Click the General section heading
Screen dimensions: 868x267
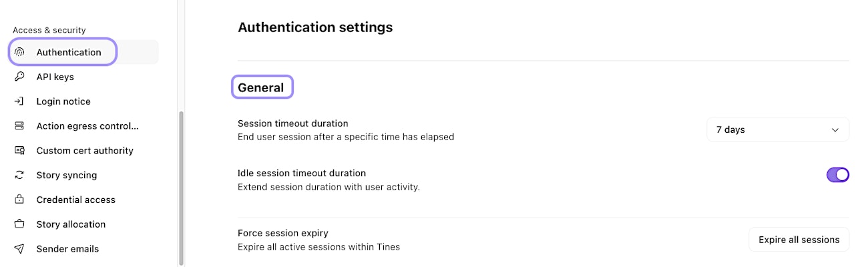coord(261,87)
